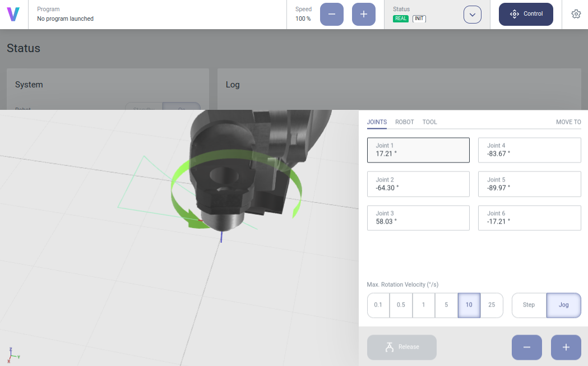588x366 pixels.
Task: Switch to the TOOL tab
Action: (429, 122)
